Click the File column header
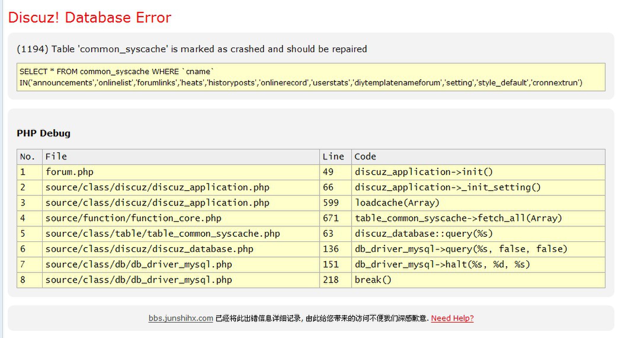 pyautogui.click(x=181, y=157)
